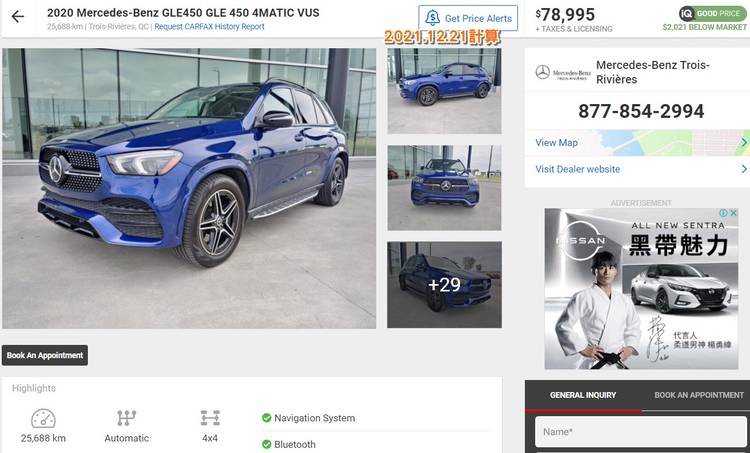Open Visit Dealer website chevron

pyautogui.click(x=744, y=169)
